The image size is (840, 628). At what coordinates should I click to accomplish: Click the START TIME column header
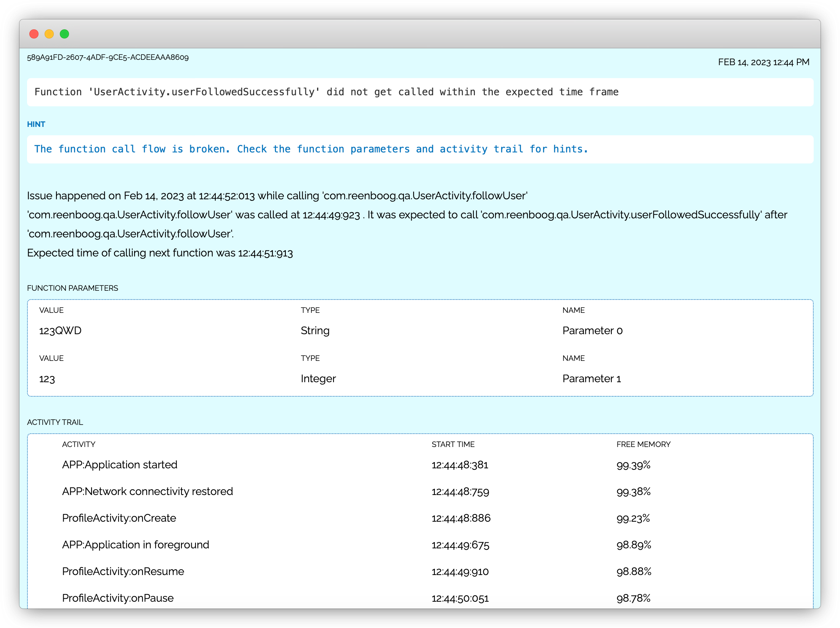point(453,444)
